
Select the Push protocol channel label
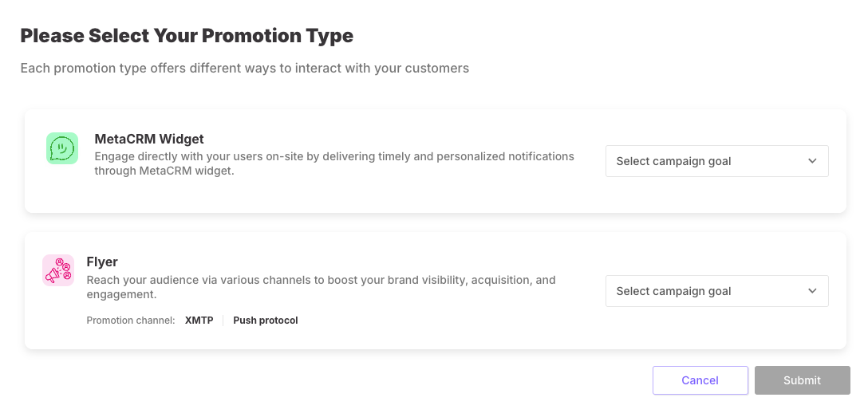coord(266,321)
